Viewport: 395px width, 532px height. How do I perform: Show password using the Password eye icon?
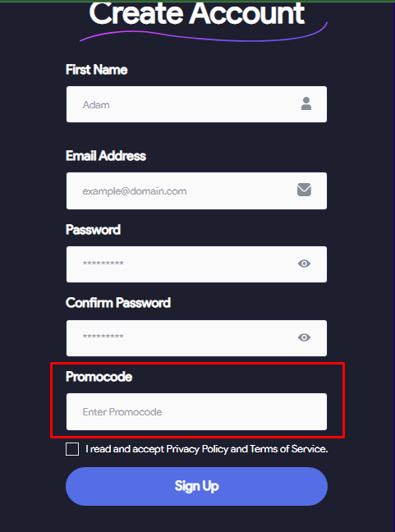point(304,264)
